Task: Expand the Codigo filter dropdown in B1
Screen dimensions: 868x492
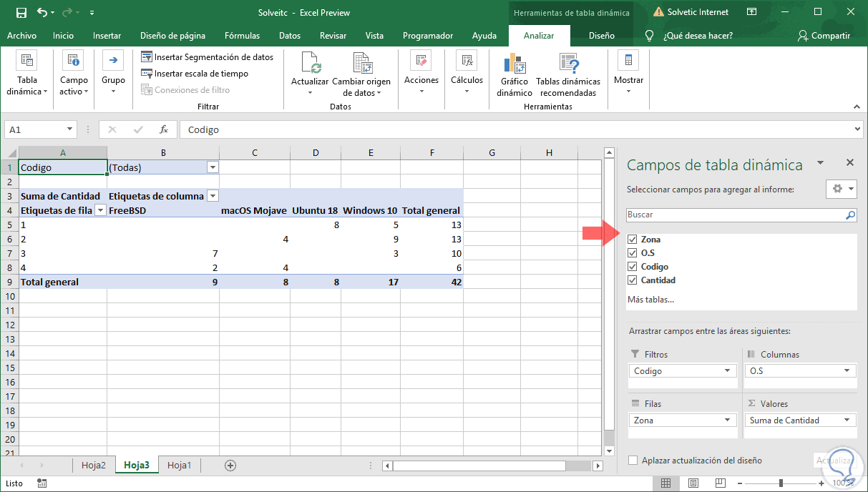Action: pos(212,167)
